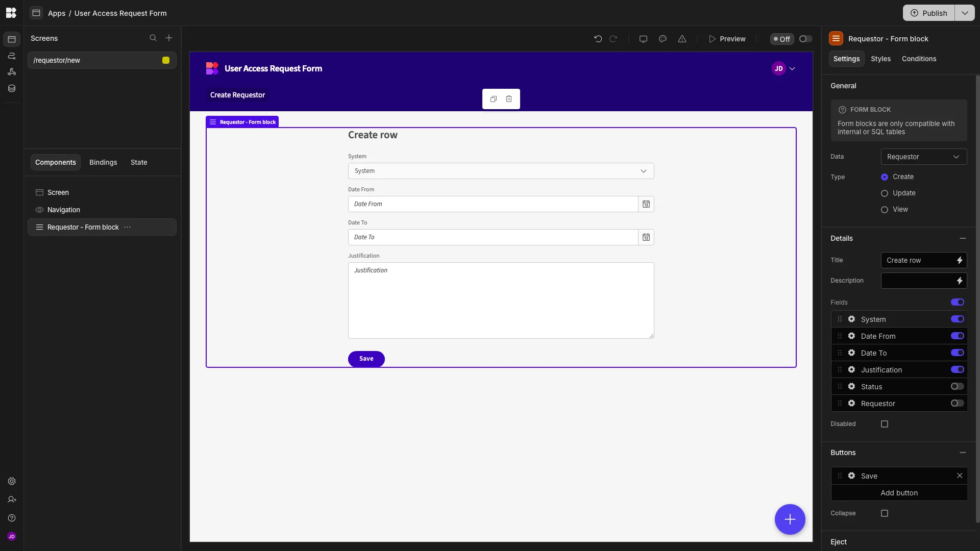The image size is (980, 551).
Task: Select the Automations icon in the sidebar
Action: pyautogui.click(x=11, y=72)
